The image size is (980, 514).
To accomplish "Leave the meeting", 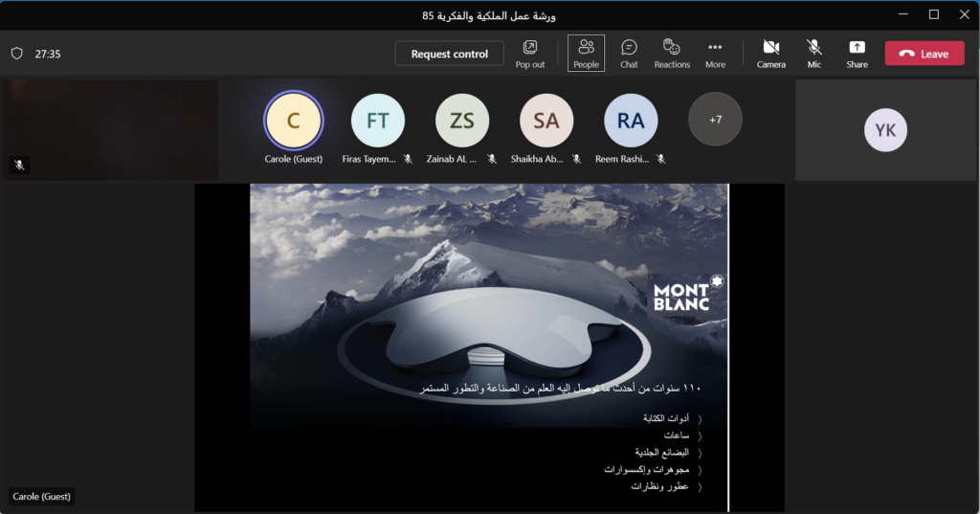I will [x=924, y=54].
